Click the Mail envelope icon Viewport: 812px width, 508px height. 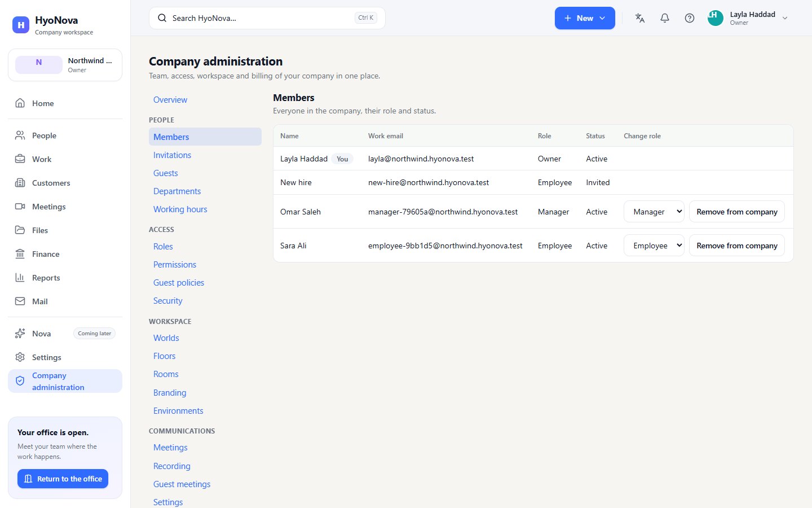tap(20, 301)
